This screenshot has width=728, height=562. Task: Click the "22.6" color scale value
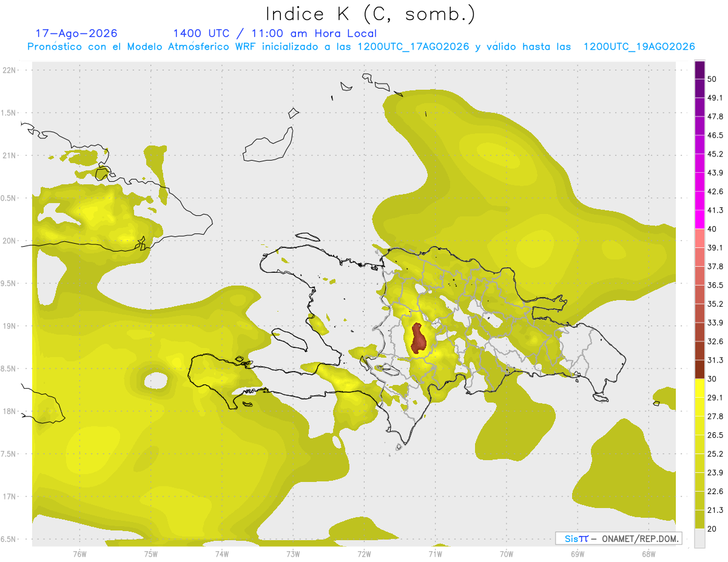tap(715, 492)
